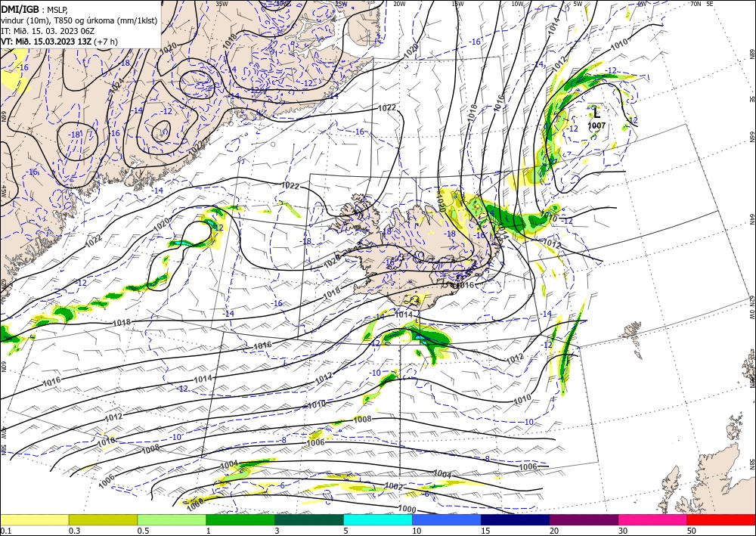Screen dimensions: 756x536
Task: Click the "35W" longitude label
Action: tap(222, 4)
